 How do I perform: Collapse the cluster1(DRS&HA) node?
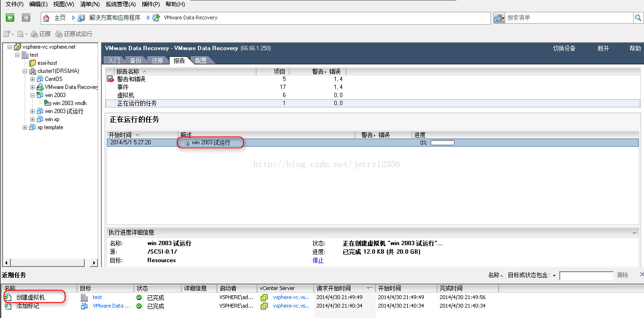coord(25,71)
